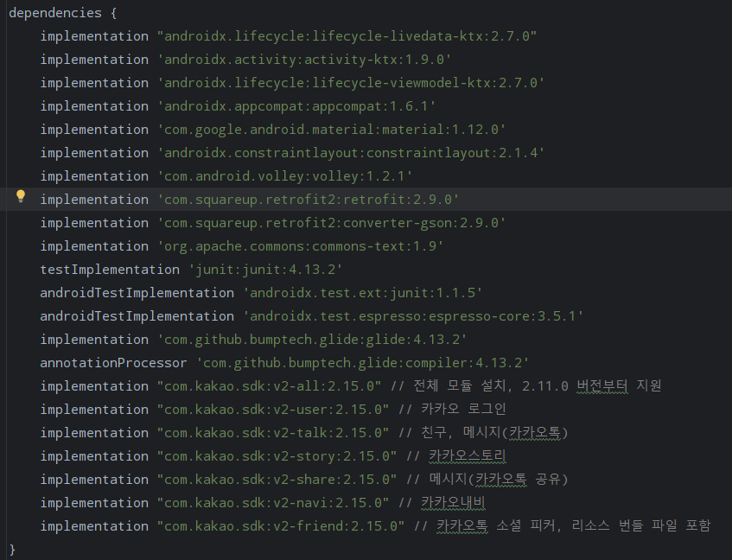The width and height of the screenshot is (732, 560).
Task: Click the androidTestImplementation keyword on the espresso line
Action: [137, 316]
